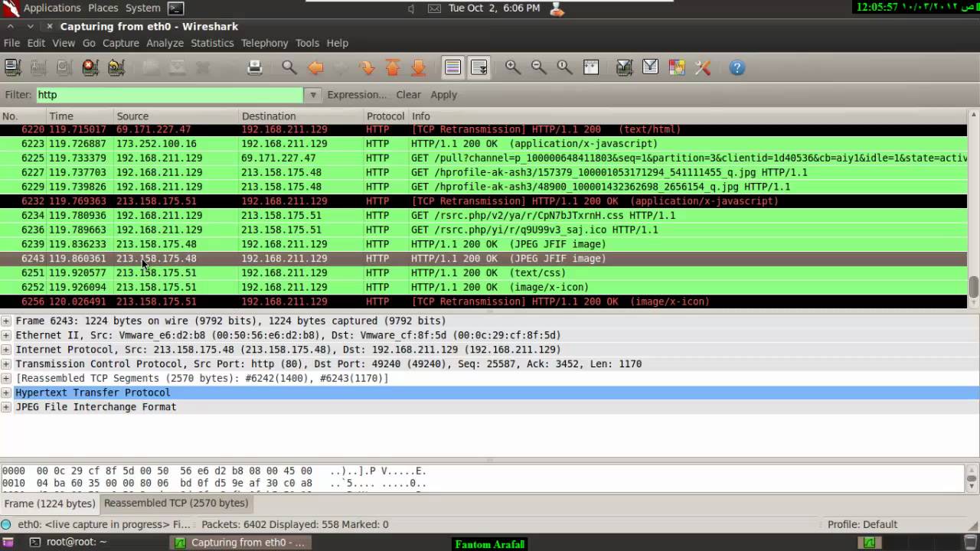Apply the display filter
The width and height of the screenshot is (980, 551).
point(443,95)
